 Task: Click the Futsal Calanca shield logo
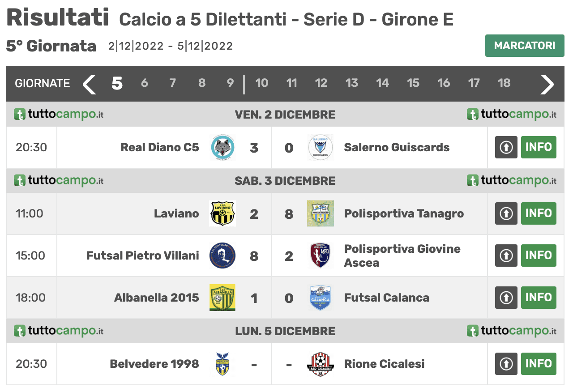(x=321, y=298)
